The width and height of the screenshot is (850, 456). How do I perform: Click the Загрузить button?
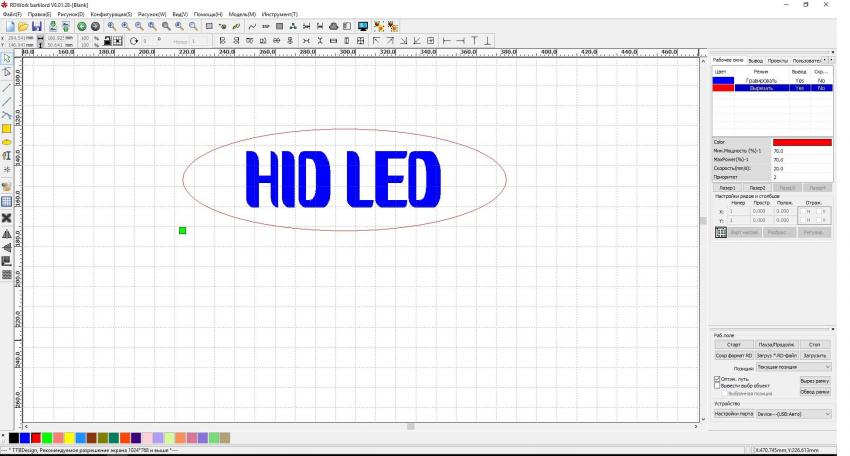coord(814,355)
